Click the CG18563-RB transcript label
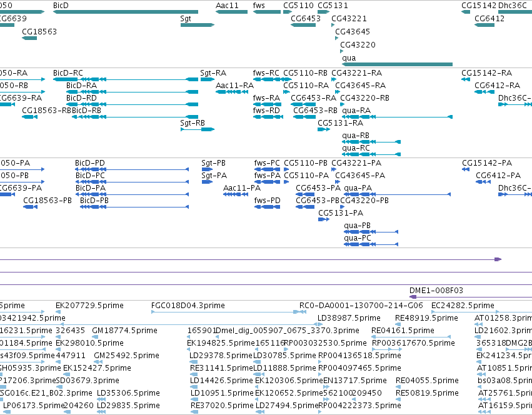This screenshot has height=415, width=532. [46, 111]
